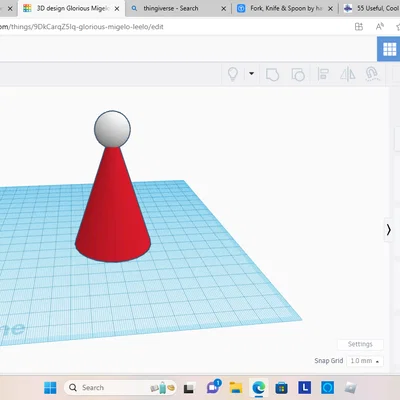Click the Settings button
400x400 pixels.
point(360,344)
